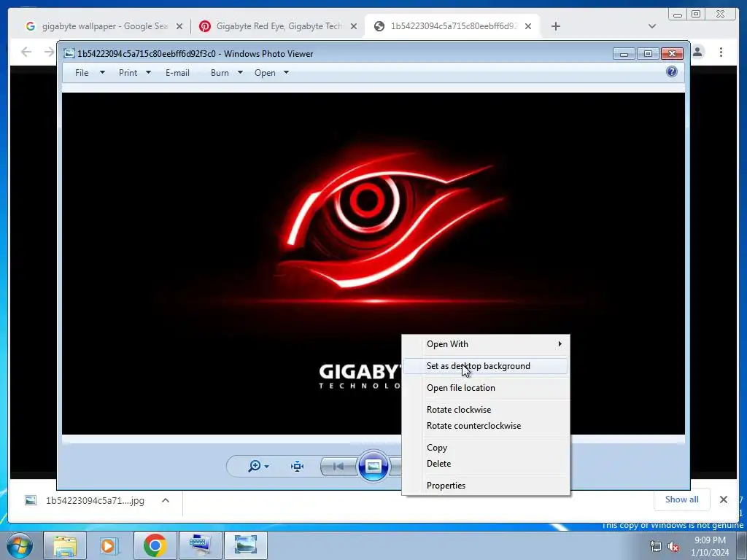Open the Print menu in Photo Viewer
This screenshot has width=747, height=560.
coord(128,73)
